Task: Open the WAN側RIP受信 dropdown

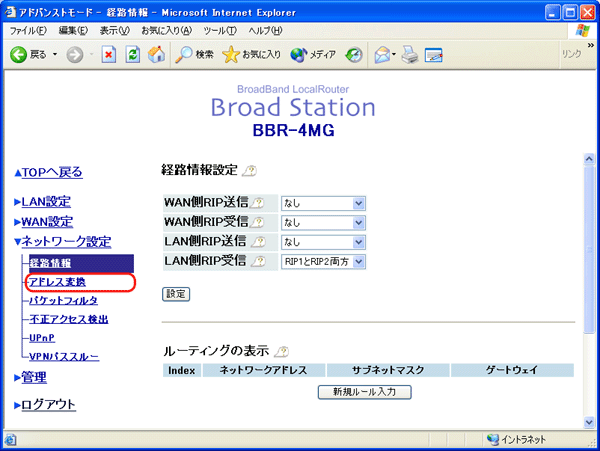Action: [x=323, y=223]
